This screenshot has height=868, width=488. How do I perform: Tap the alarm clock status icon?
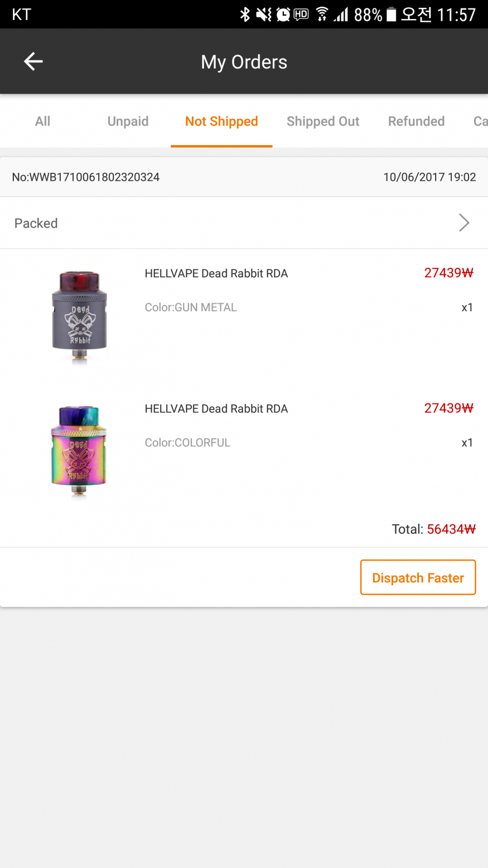tap(283, 15)
